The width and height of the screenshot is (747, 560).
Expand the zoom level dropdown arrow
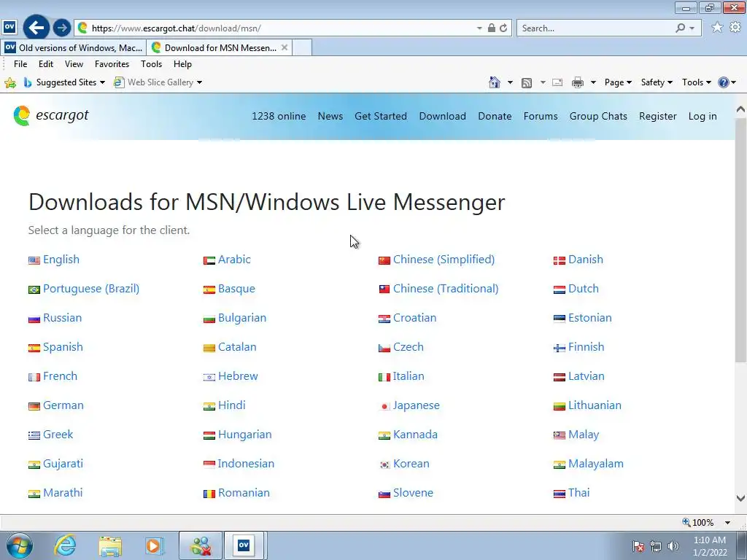pos(727,522)
